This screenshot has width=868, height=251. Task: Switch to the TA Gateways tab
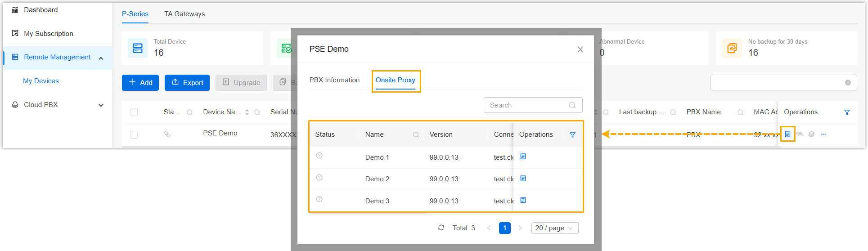184,14
